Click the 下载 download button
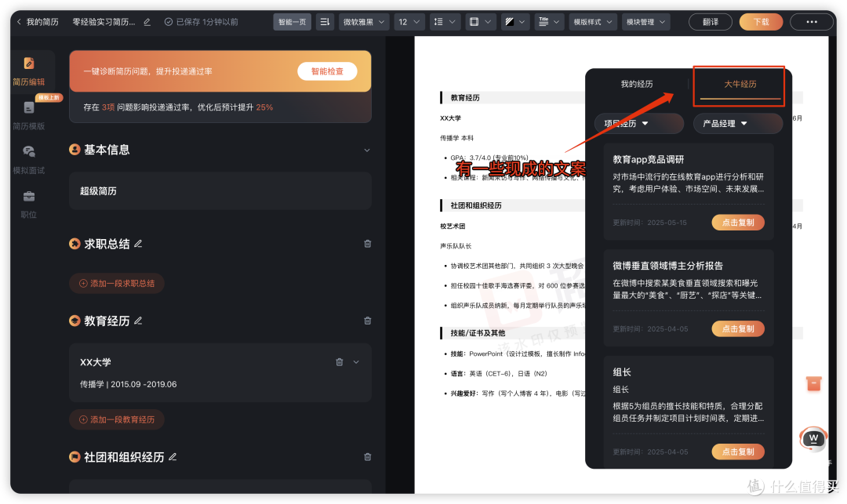847x504 pixels. point(761,22)
